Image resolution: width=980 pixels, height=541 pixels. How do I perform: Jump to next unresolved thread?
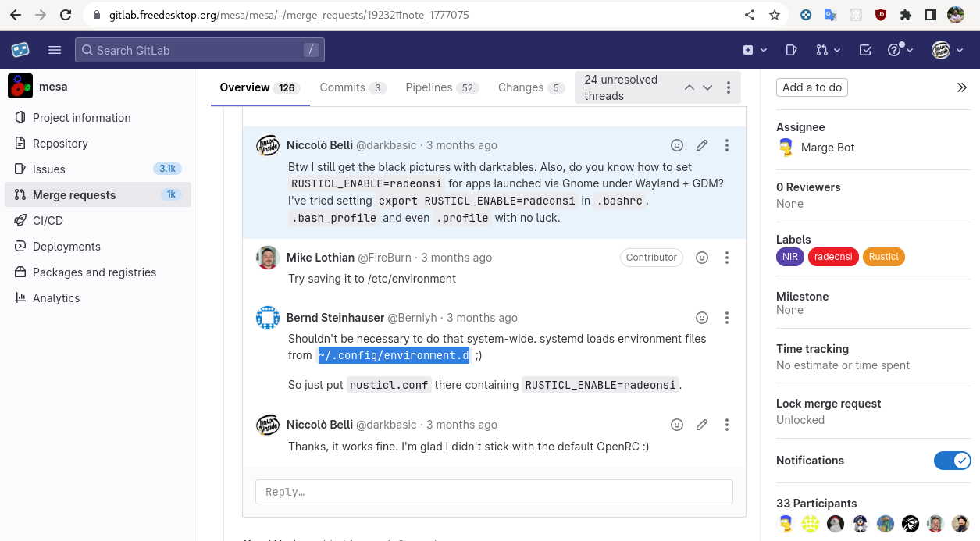(707, 87)
